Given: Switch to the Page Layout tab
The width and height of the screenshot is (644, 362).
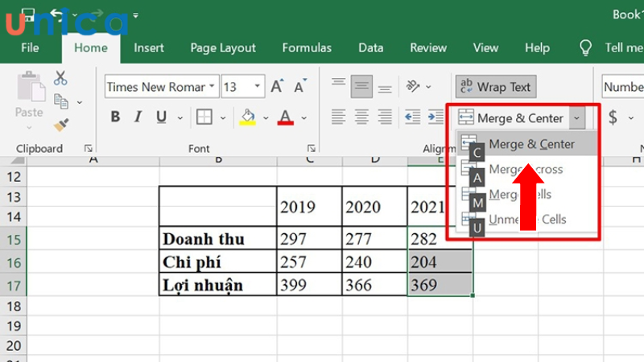Looking at the screenshot, I should [x=223, y=48].
